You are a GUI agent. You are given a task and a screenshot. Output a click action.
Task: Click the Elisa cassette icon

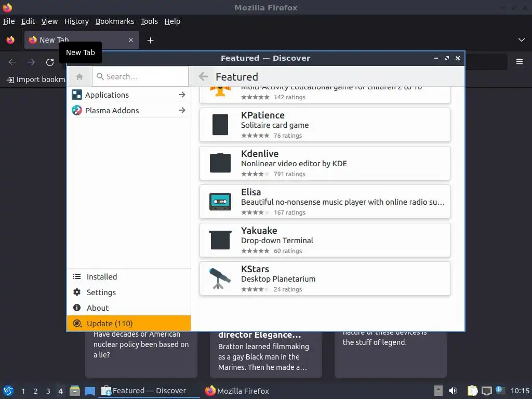tap(220, 202)
